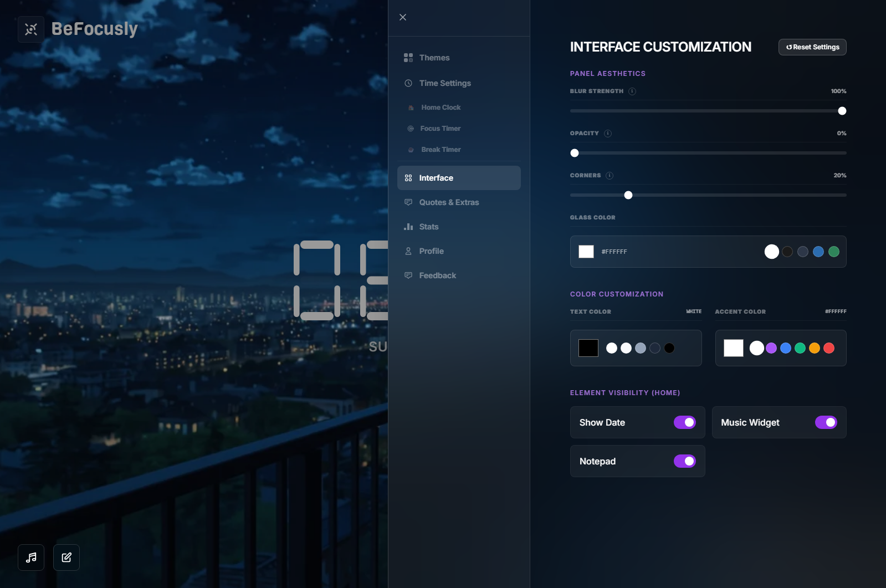Select the green glass color preset
Screen dimensions: 886x588
(x=834, y=252)
